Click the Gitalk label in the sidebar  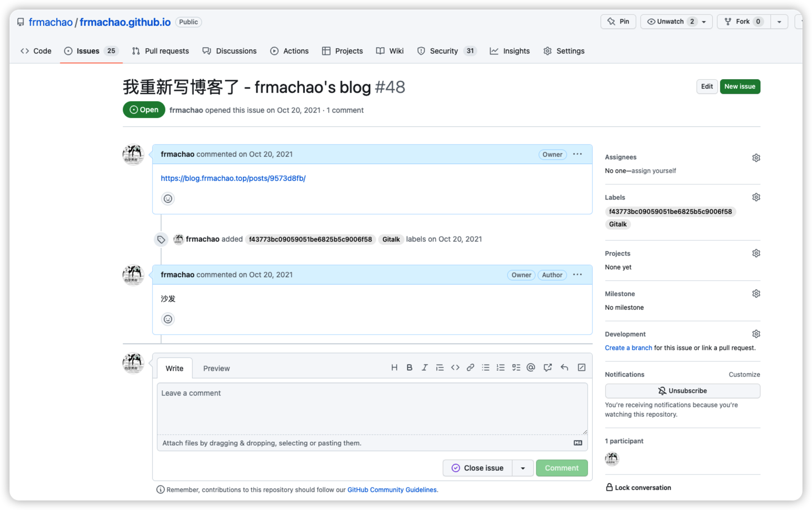(x=618, y=224)
